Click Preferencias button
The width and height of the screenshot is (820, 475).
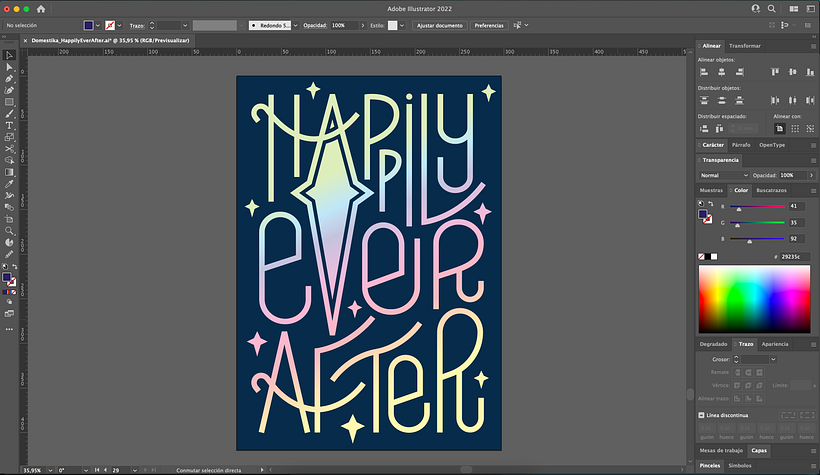click(x=489, y=25)
